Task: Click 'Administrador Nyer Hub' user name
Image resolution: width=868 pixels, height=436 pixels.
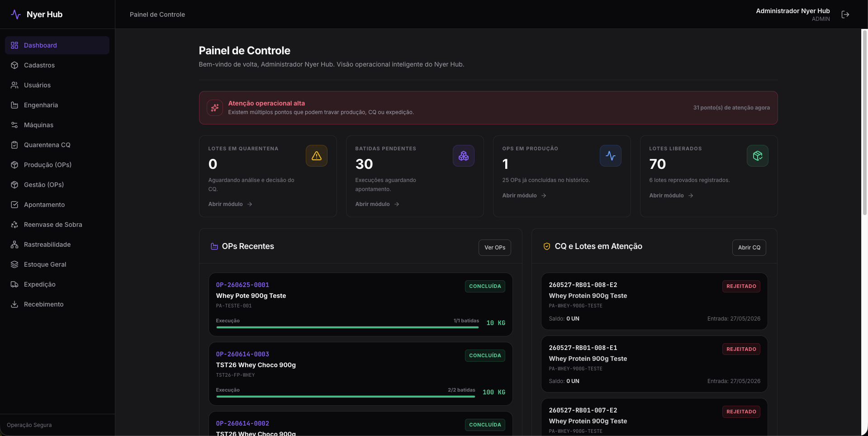Action: [x=793, y=11]
